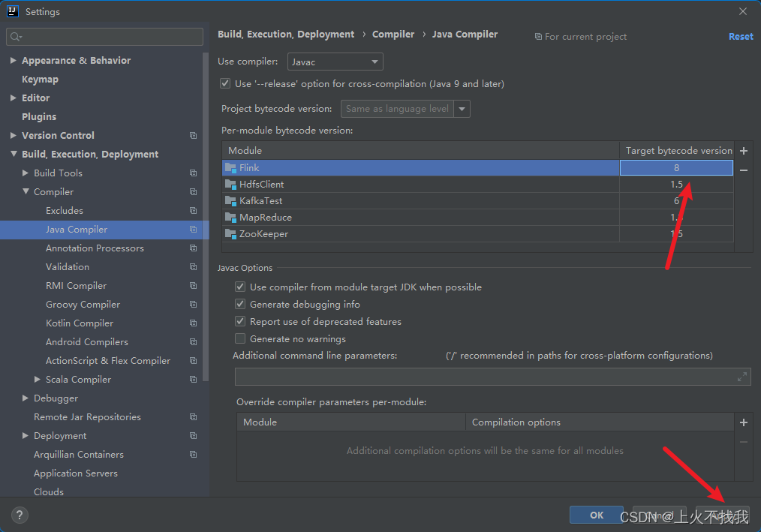Open the Project bytecode version dropdown arrow
Screen dimensions: 761x532
point(462,109)
